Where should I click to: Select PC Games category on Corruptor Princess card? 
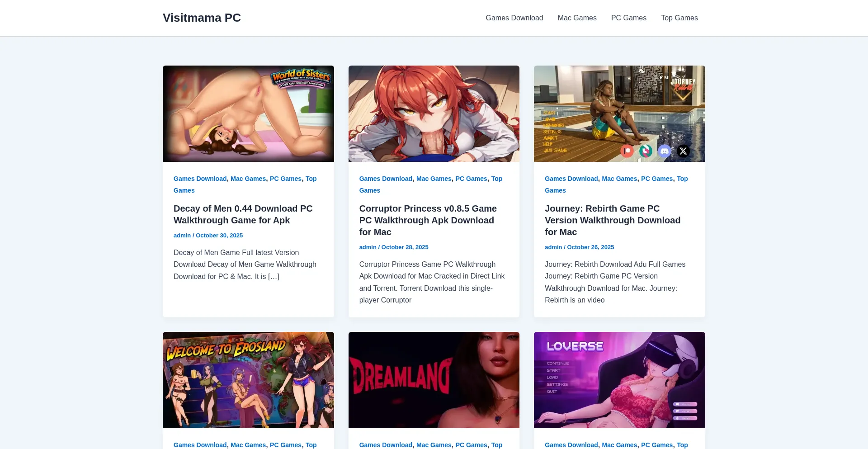(x=471, y=179)
